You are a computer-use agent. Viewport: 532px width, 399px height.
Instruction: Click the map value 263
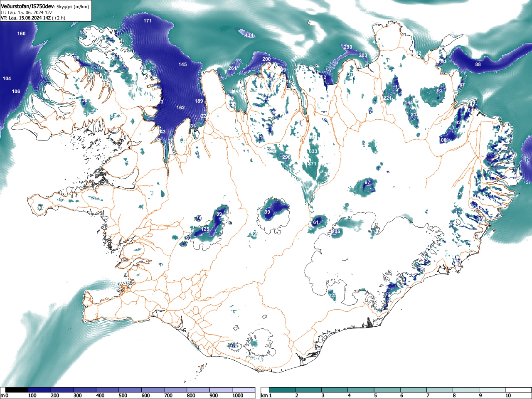(363, 55)
